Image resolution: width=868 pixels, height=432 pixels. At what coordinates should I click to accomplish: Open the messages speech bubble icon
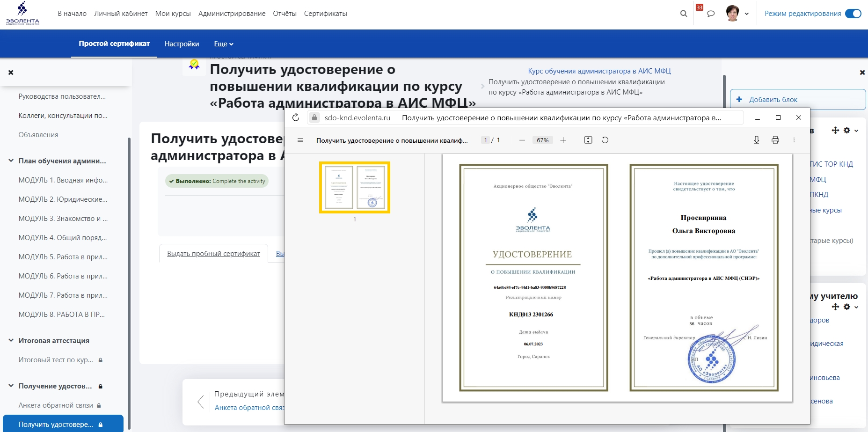[x=711, y=14]
